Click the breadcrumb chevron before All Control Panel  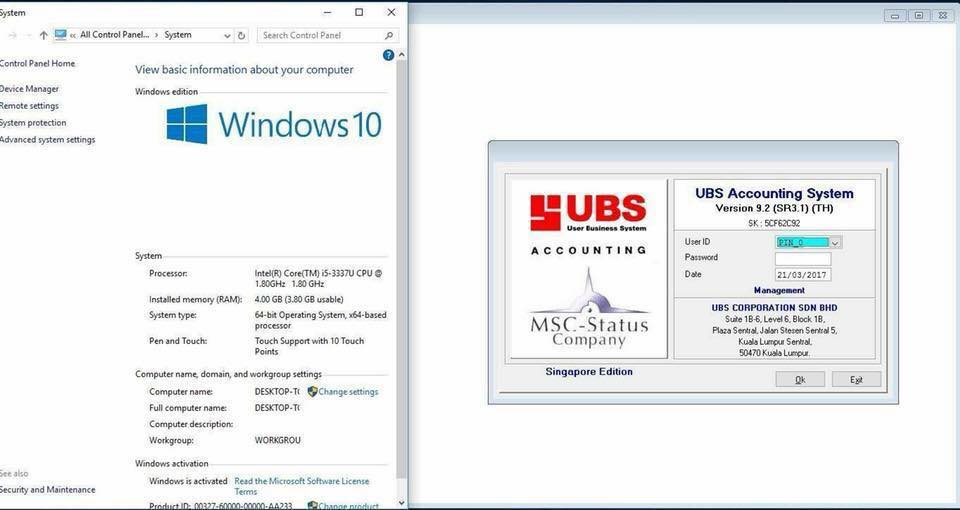[x=73, y=36]
